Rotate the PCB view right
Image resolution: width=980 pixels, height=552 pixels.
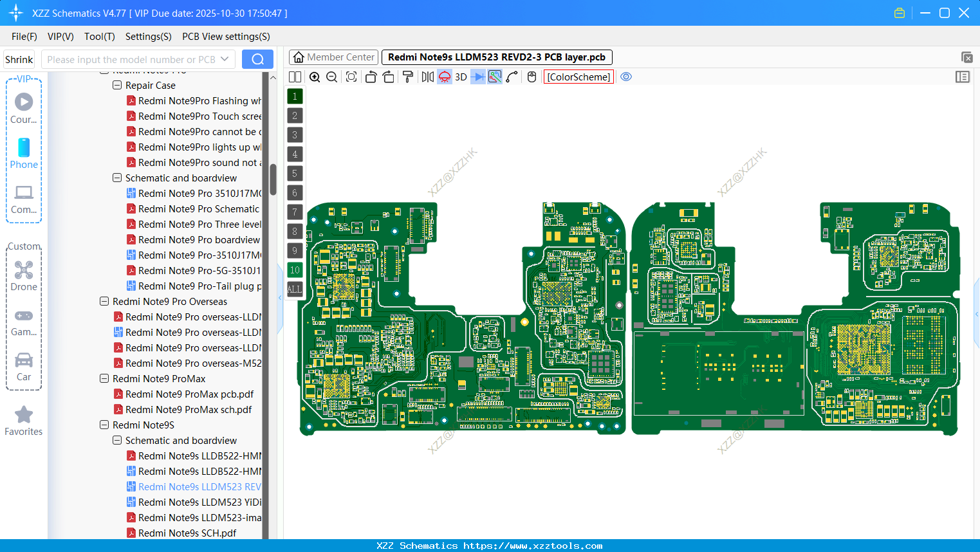tap(389, 77)
